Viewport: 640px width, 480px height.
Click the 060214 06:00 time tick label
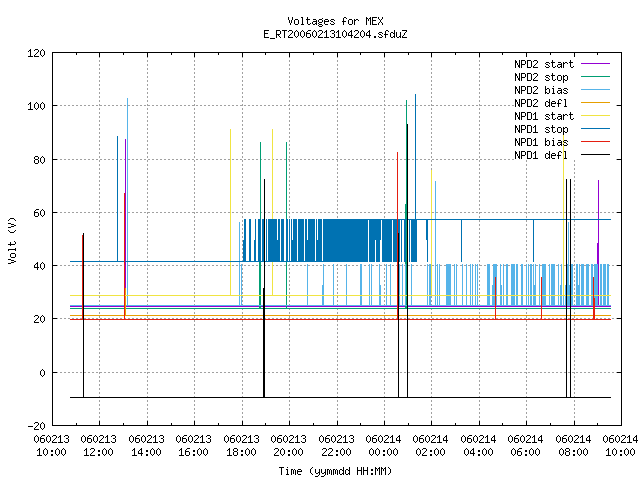(526, 446)
